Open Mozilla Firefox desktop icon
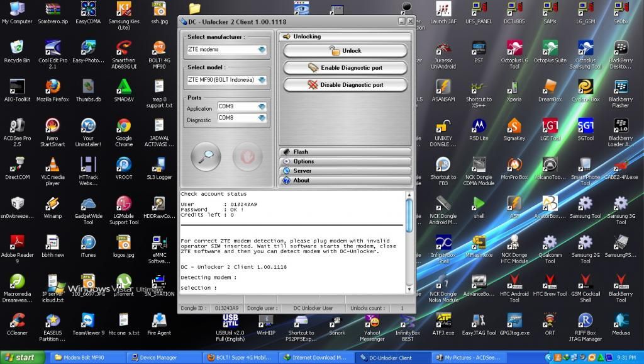This screenshot has height=364, width=644. [53, 88]
